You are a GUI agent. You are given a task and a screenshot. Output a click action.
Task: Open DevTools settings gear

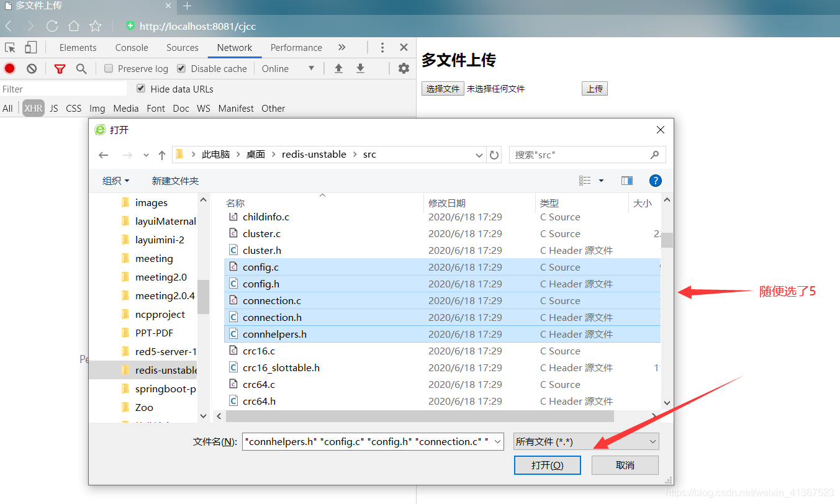[x=404, y=68]
